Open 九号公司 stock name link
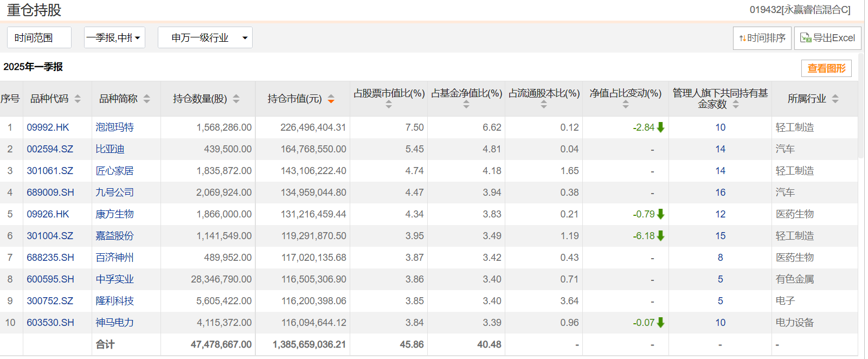 point(114,193)
